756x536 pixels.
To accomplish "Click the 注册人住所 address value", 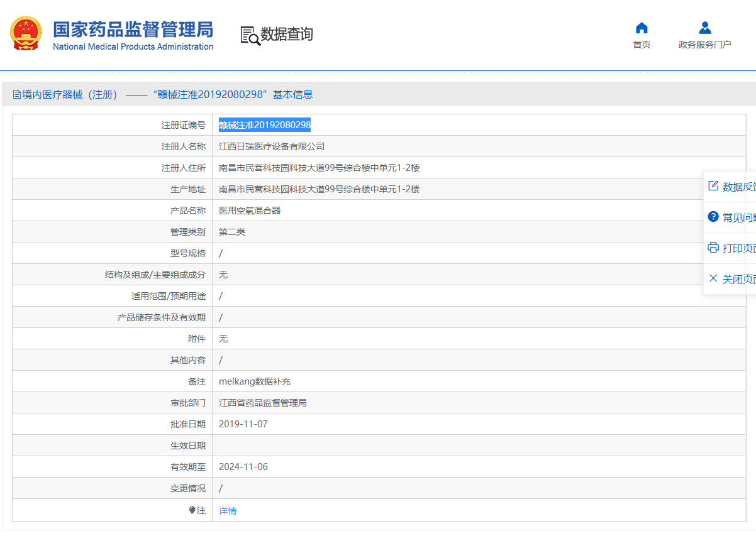I will pos(319,168).
